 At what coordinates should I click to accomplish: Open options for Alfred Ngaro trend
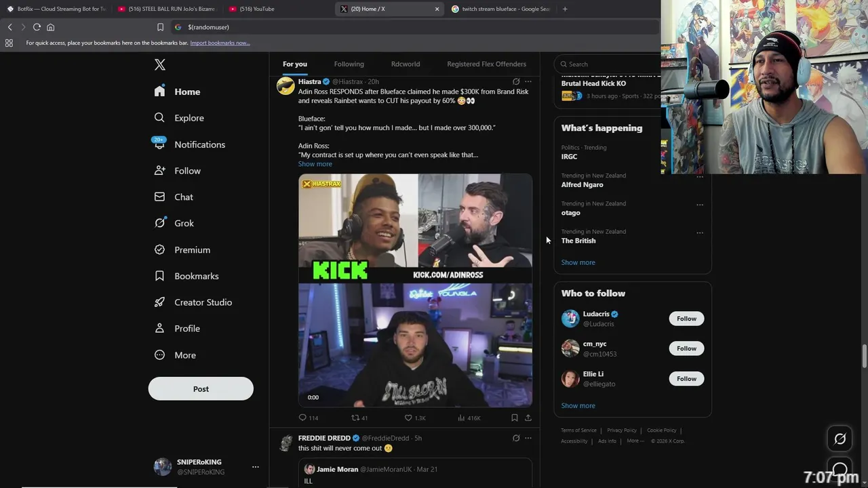(700, 177)
